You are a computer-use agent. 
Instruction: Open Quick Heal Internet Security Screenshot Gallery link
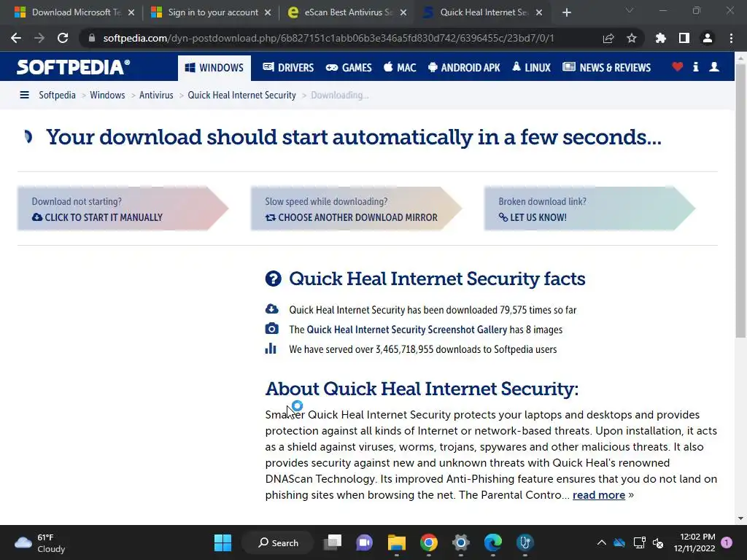pyautogui.click(x=407, y=330)
